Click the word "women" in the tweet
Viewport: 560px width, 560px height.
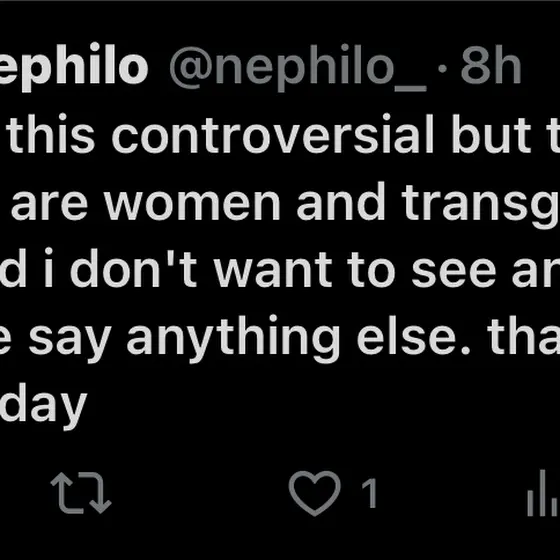pos(192,202)
